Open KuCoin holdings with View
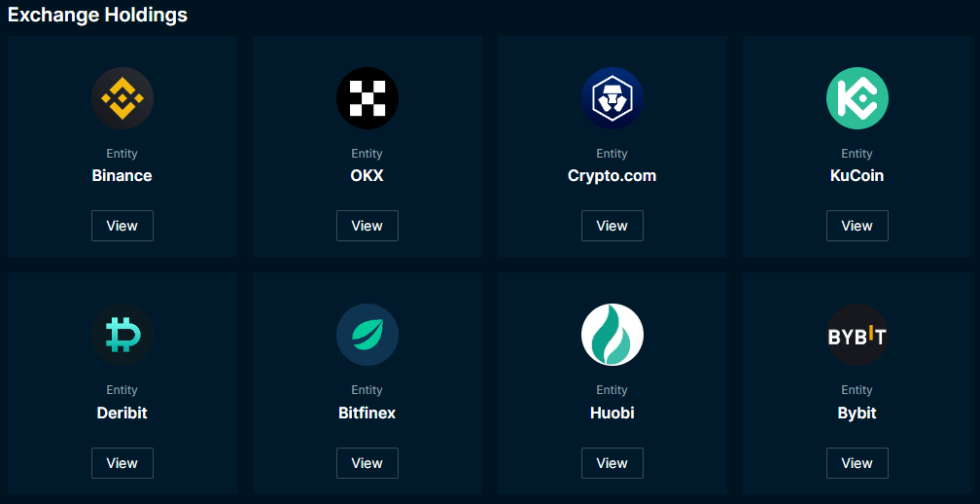This screenshot has width=980, height=504. (857, 226)
